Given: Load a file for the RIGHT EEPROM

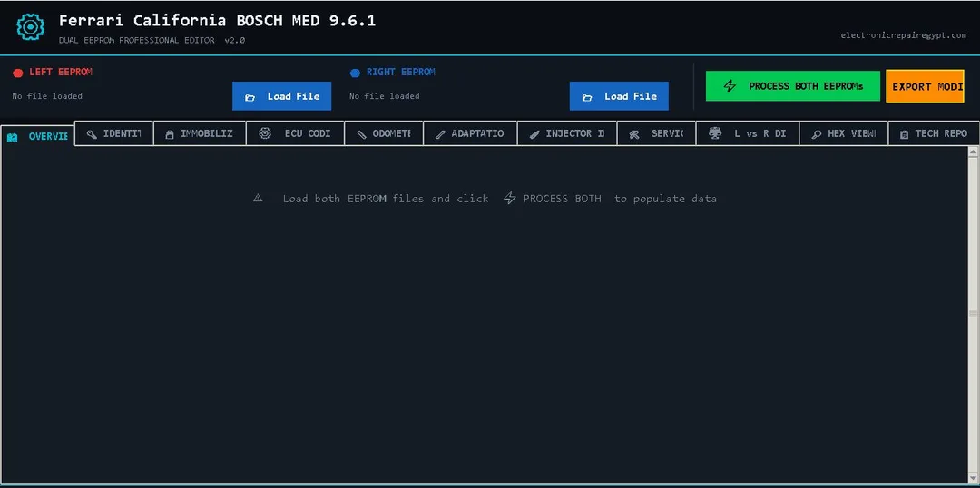Looking at the screenshot, I should click(x=619, y=96).
